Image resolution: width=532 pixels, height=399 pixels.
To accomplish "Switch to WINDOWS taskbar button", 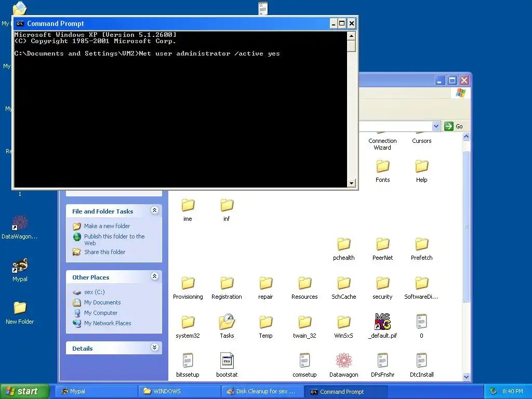I will [179, 391].
